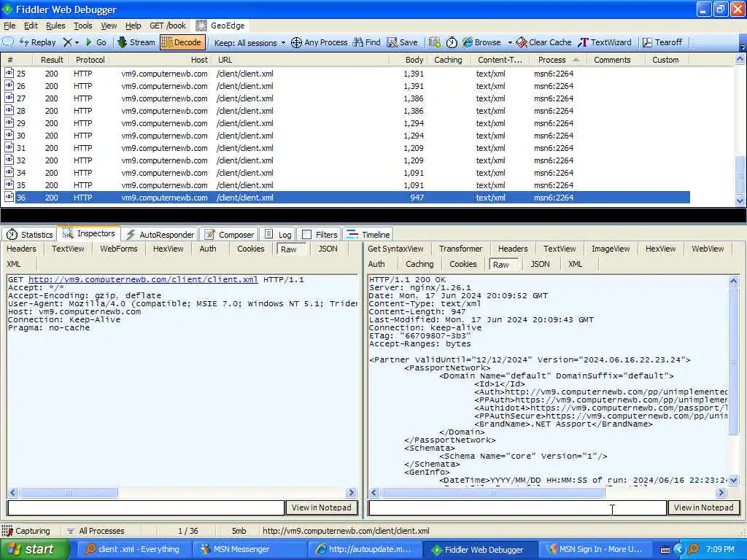747x560 pixels.
Task: Open the File menu
Action: coord(9,26)
